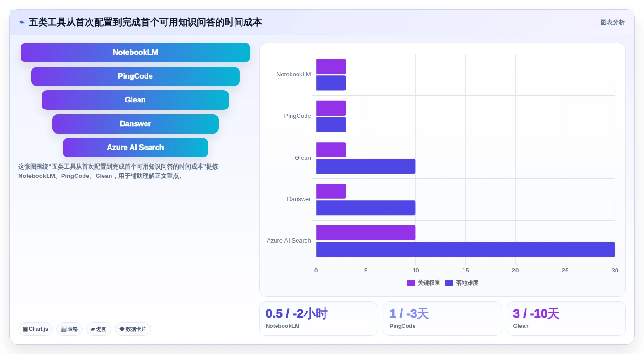
Task: Click the Azure AI Search purple bar
Action: 366,233
